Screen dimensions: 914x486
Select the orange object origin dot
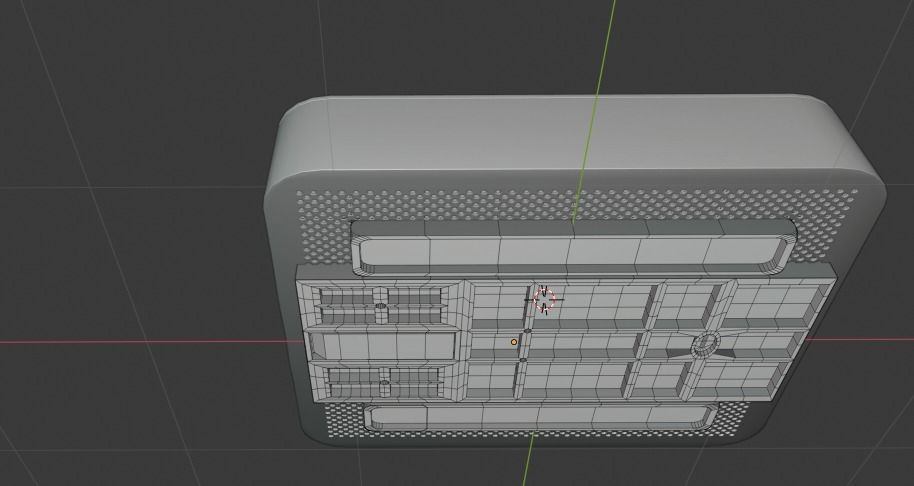(x=514, y=342)
